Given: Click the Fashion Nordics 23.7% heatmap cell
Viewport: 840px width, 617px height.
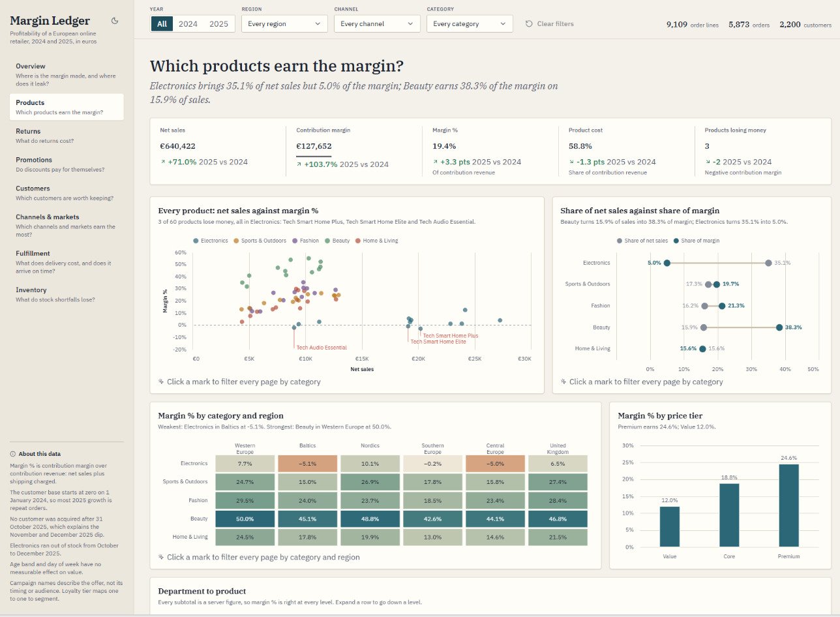Looking at the screenshot, I should click(x=370, y=500).
